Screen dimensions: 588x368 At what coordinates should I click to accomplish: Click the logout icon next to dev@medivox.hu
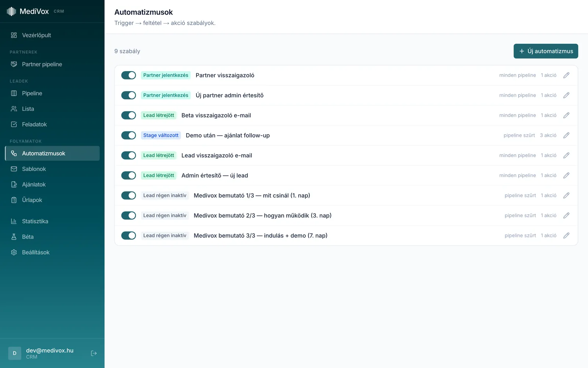[94, 353]
